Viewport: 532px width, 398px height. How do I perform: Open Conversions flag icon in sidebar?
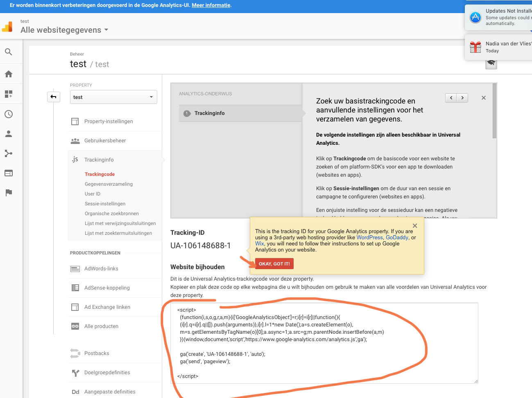click(8, 193)
